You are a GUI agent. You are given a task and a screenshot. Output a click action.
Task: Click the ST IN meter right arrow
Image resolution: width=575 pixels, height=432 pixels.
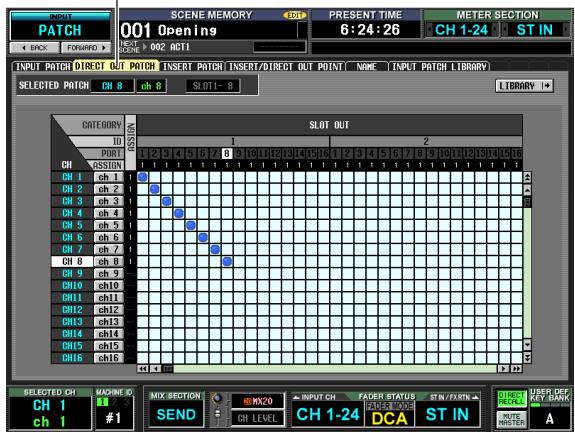coord(565,30)
